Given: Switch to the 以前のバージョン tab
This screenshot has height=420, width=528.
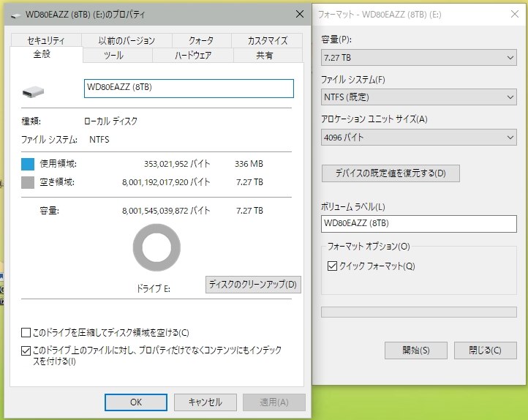Looking at the screenshot, I should 127,40.
